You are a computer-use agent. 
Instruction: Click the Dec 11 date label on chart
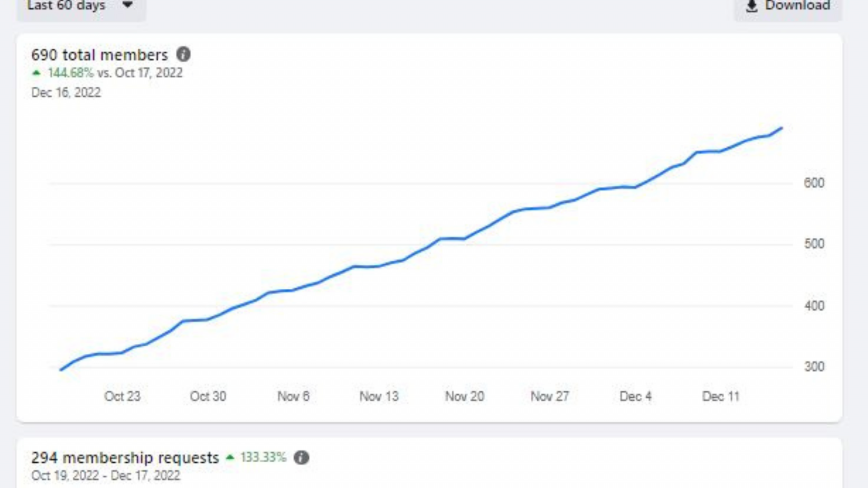[721, 396]
